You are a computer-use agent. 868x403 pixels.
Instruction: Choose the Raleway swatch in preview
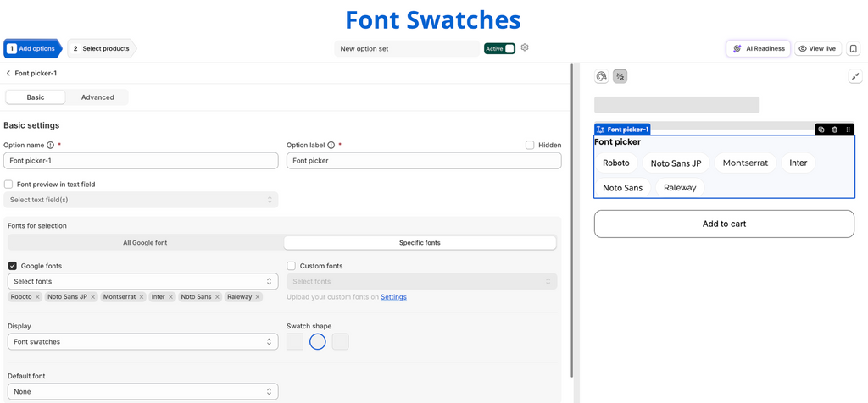coord(680,187)
